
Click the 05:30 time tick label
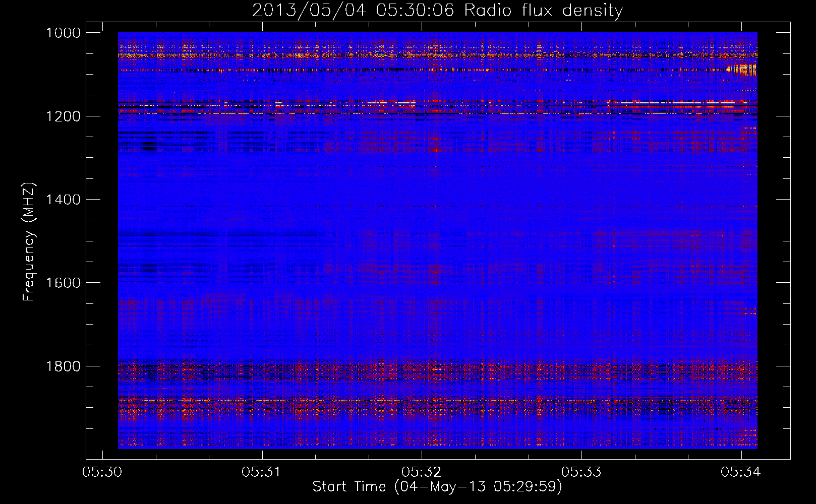[x=102, y=472]
